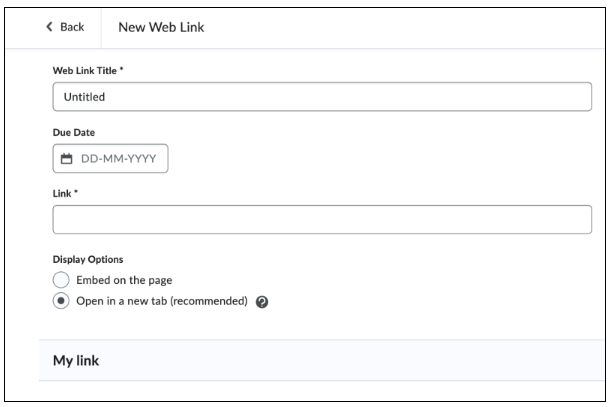This screenshot has width=612, height=407.
Task: Click the Display Options label
Action: click(x=88, y=259)
